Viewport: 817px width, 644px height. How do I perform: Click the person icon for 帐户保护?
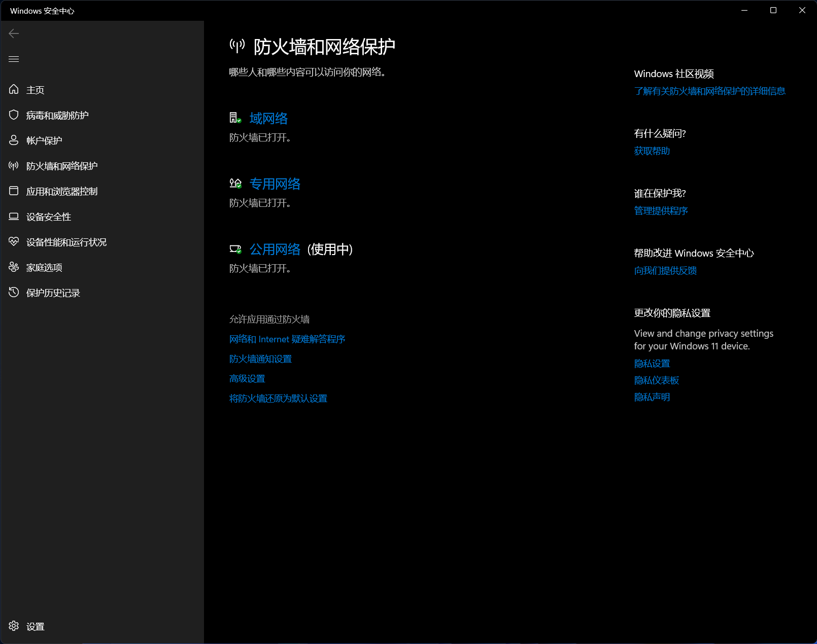point(14,140)
